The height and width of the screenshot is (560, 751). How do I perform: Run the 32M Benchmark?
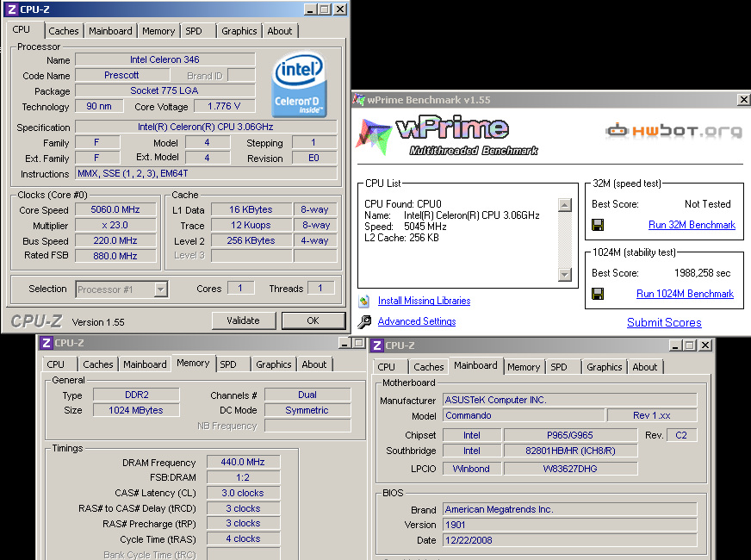[x=692, y=225]
